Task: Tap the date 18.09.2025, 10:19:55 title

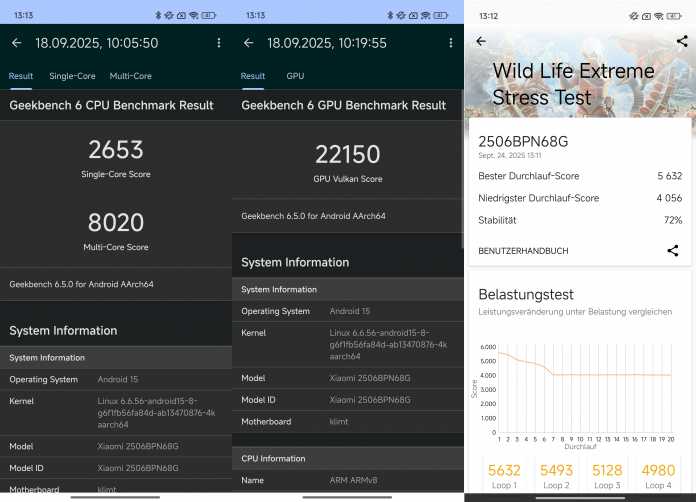Action: (327, 43)
